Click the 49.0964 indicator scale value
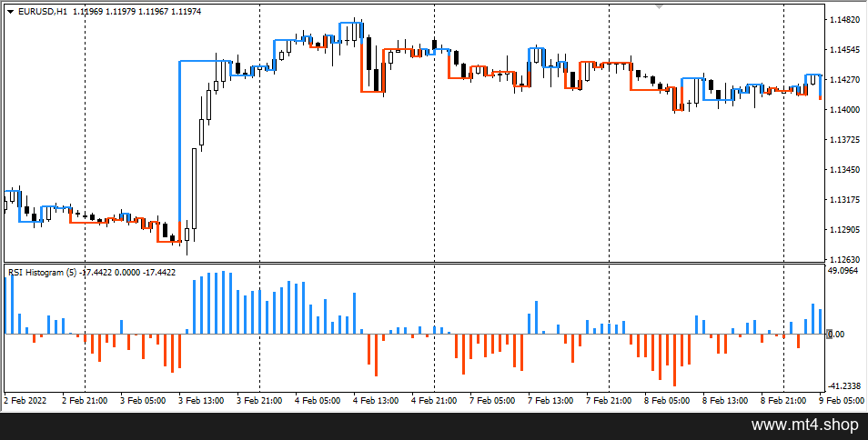868x440 pixels. pos(844,271)
